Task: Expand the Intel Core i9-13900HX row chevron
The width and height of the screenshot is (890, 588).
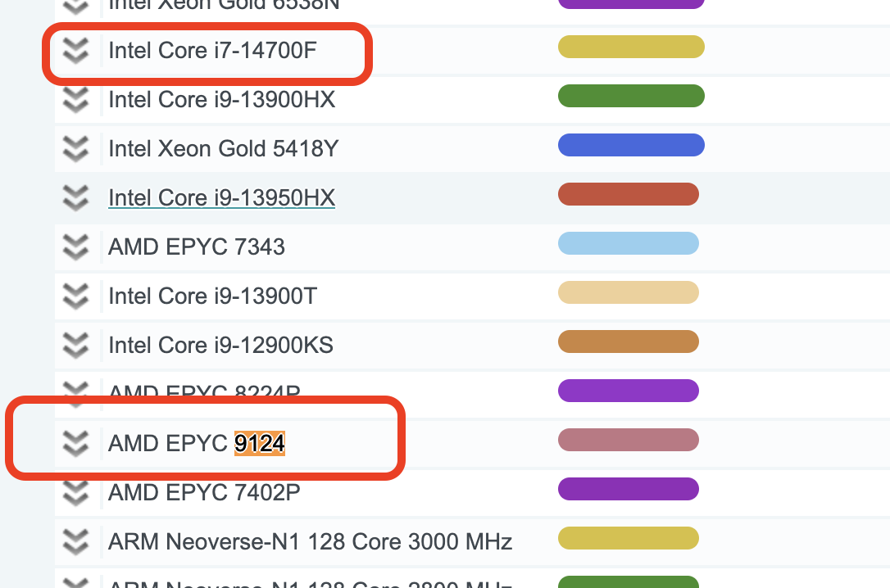Action: click(x=75, y=100)
